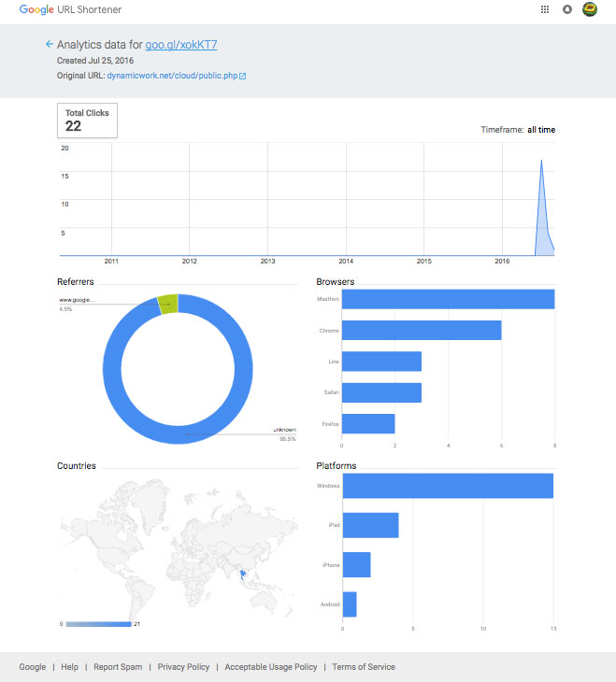Click the Chrome browser bar
The width and height of the screenshot is (616, 682).
(422, 331)
